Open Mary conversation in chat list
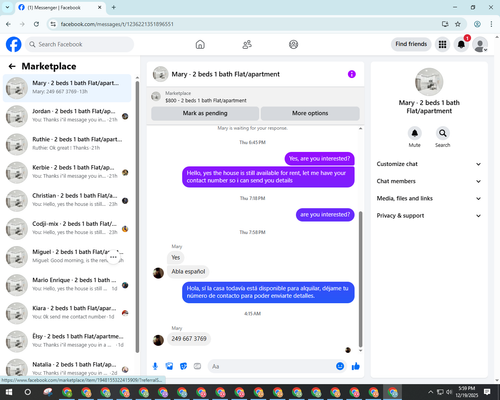 [67, 88]
